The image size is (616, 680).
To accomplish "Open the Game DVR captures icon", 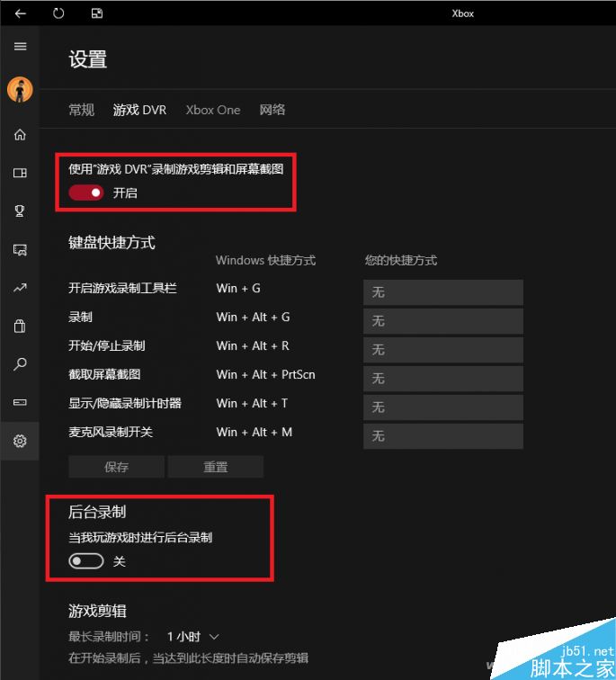I will pos(20,250).
